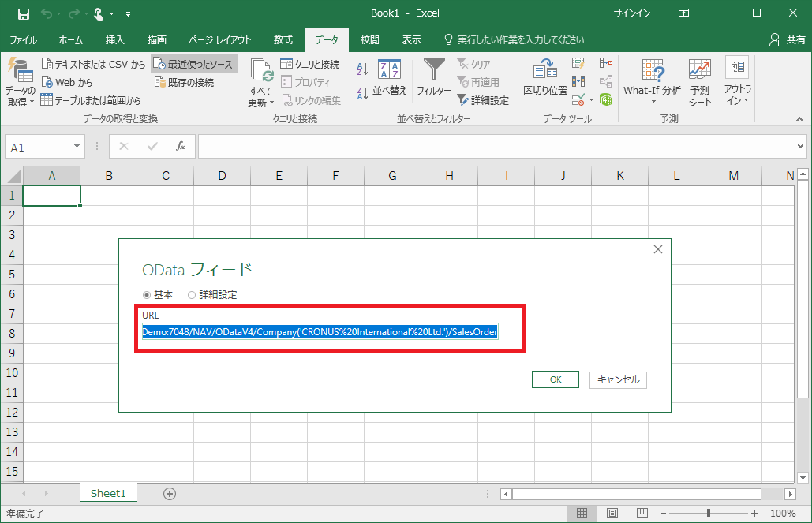Viewport: 812px width, 523px height.
Task: Open the データの取得 dropdown
Action: click(x=21, y=83)
